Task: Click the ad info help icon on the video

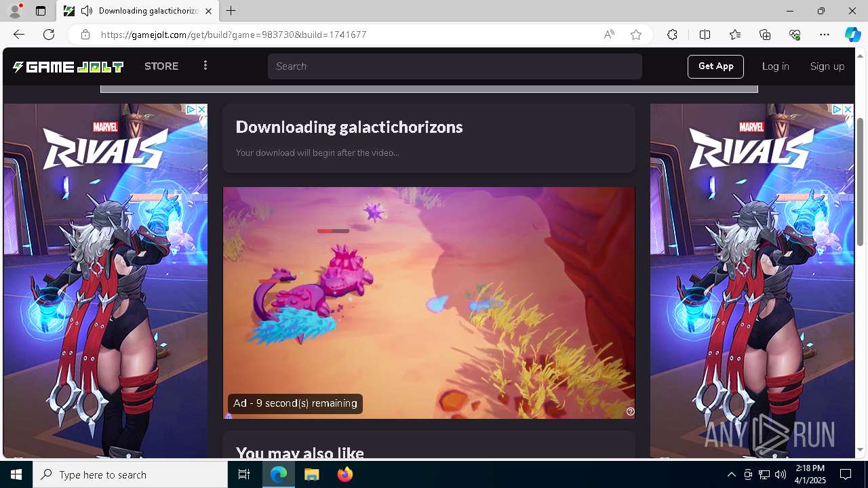Action: [x=631, y=411]
